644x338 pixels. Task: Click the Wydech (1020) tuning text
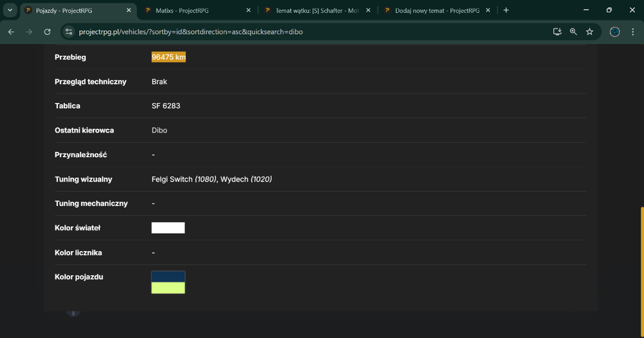[246, 179]
